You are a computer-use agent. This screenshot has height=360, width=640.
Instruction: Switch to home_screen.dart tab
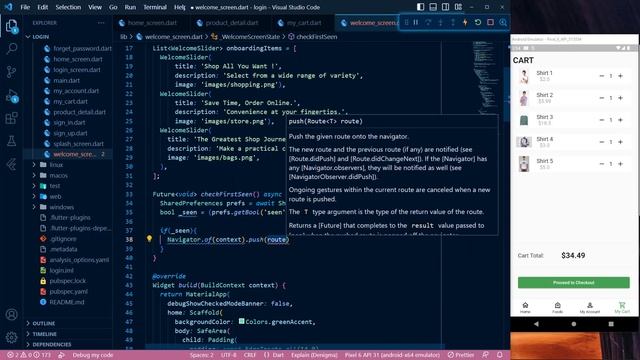[x=152, y=23]
